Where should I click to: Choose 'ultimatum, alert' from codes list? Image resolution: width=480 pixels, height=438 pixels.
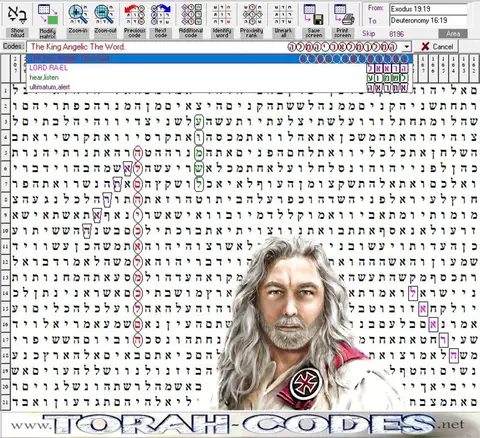(x=219, y=87)
